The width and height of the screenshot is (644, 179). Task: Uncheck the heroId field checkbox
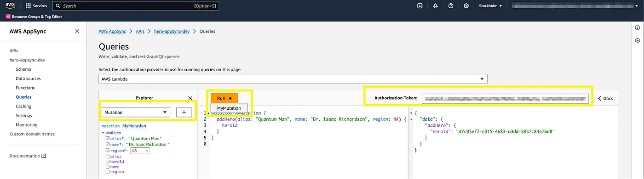107,162
